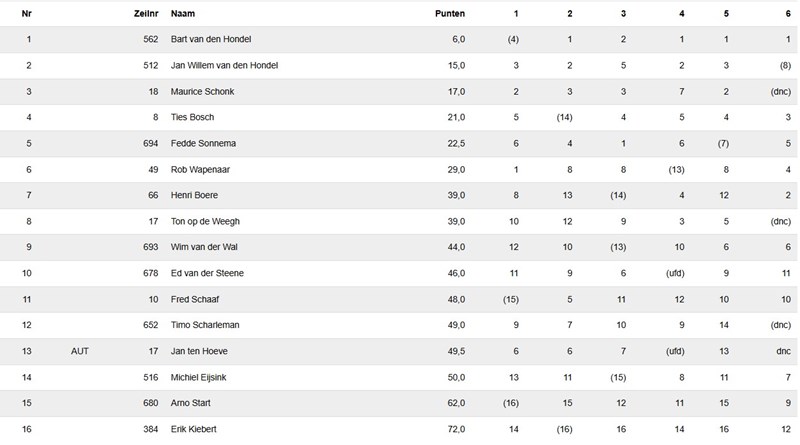Click Ties Bosch's name
Viewport: 800px width, 445px height.
192,117
